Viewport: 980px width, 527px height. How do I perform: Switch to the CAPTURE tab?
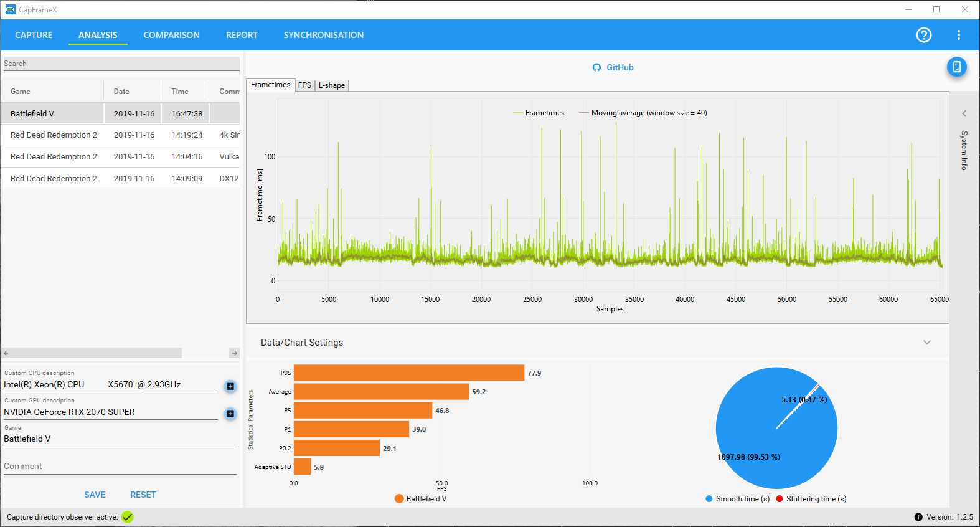(x=34, y=35)
